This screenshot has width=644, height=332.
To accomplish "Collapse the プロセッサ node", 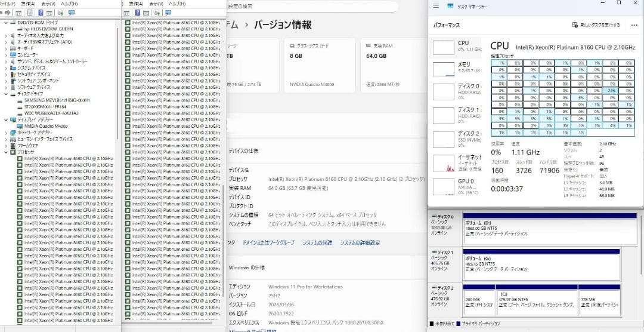I will pyautogui.click(x=6, y=152).
